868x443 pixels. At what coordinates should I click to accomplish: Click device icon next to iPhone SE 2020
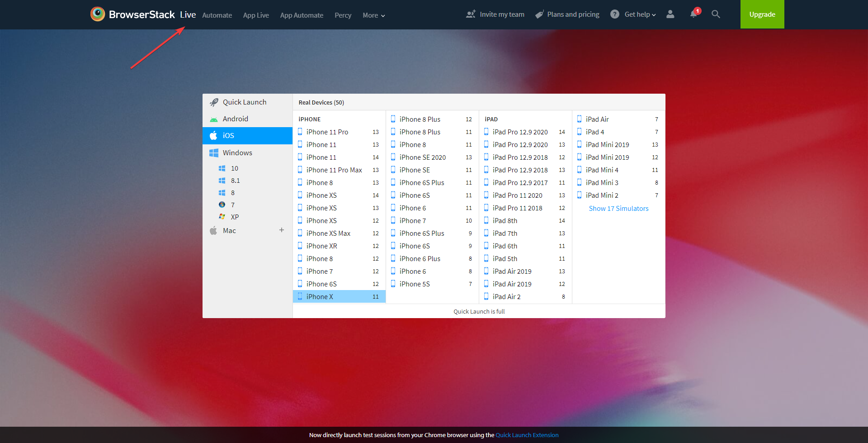click(393, 157)
